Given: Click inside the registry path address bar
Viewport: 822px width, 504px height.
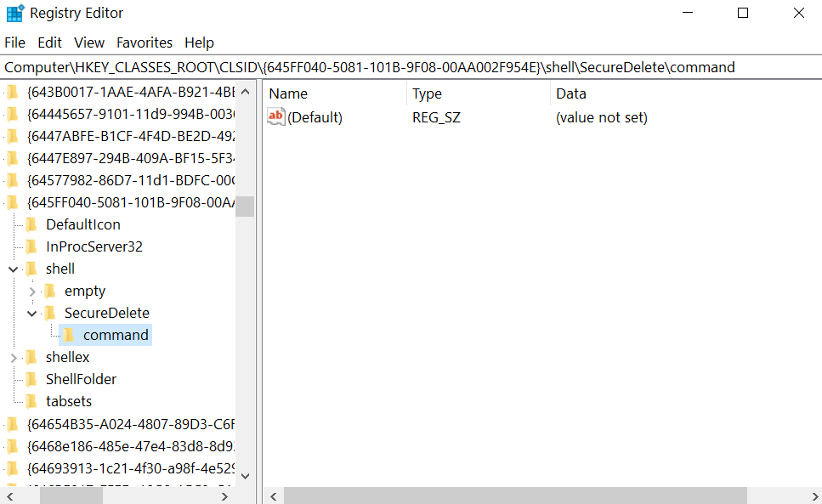Looking at the screenshot, I should click(x=340, y=67).
